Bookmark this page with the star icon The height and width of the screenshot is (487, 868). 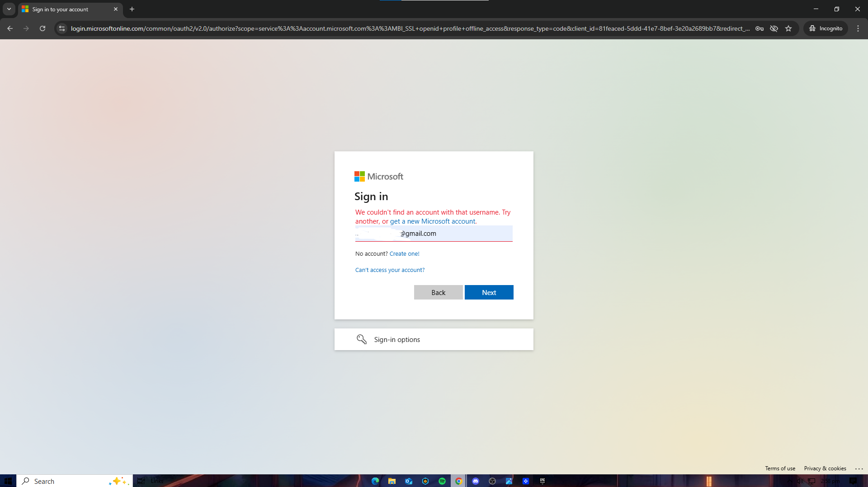[788, 28]
